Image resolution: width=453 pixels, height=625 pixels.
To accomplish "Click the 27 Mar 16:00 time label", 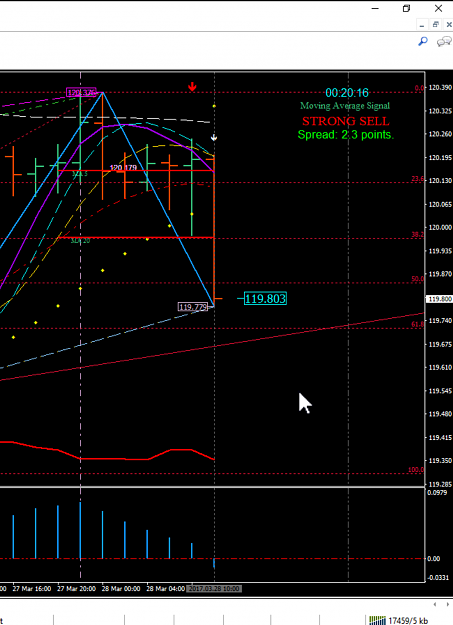I will [32, 588].
